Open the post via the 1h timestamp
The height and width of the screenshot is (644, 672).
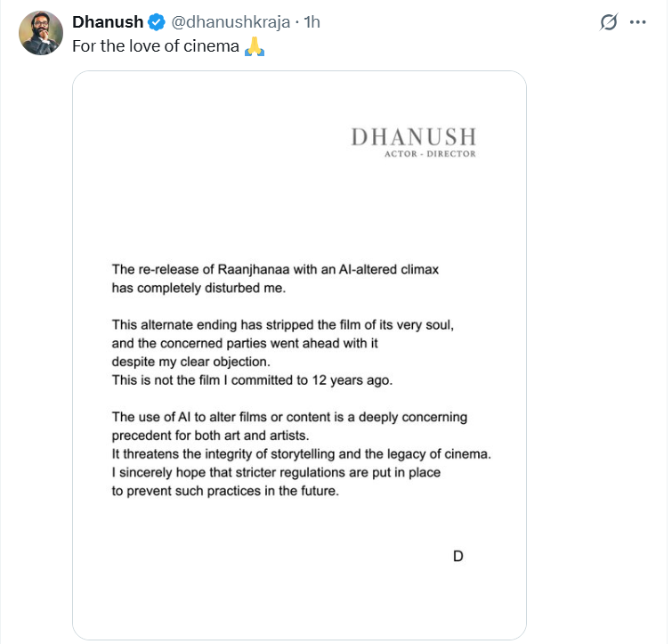point(312,22)
